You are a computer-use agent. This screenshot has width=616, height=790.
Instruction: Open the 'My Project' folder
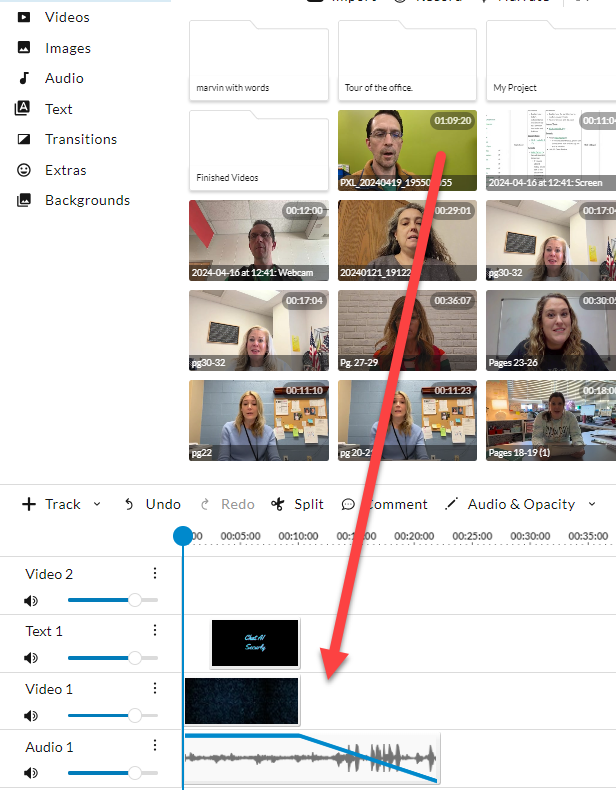(551, 60)
